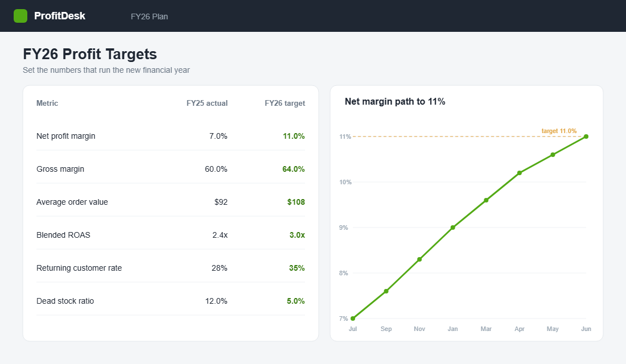Click Returning customer rate target 35%

[x=297, y=268]
